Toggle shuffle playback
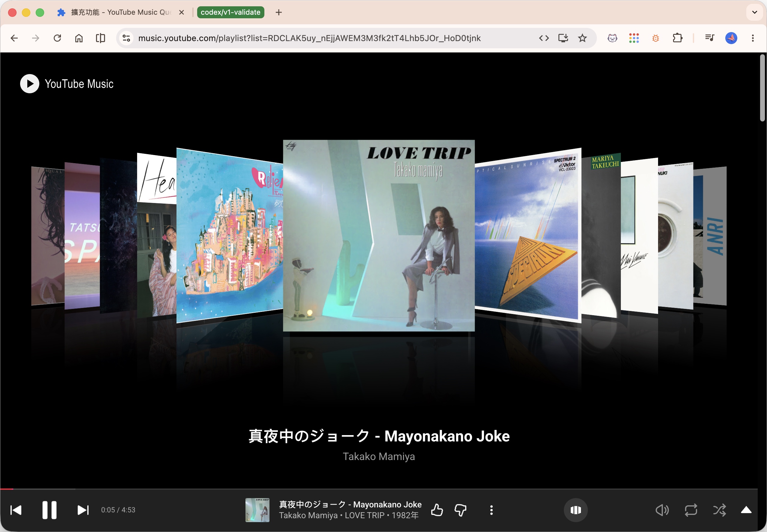This screenshot has height=532, width=767. click(719, 510)
